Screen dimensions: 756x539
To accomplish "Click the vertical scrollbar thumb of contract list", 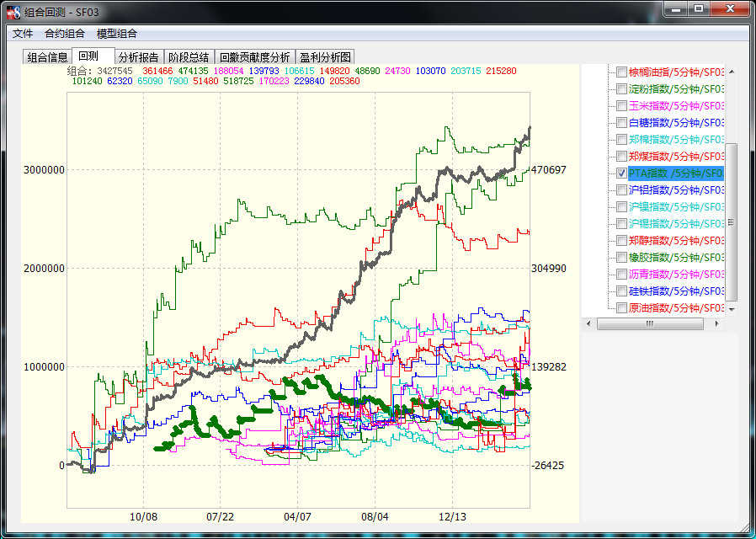I will click(732, 221).
